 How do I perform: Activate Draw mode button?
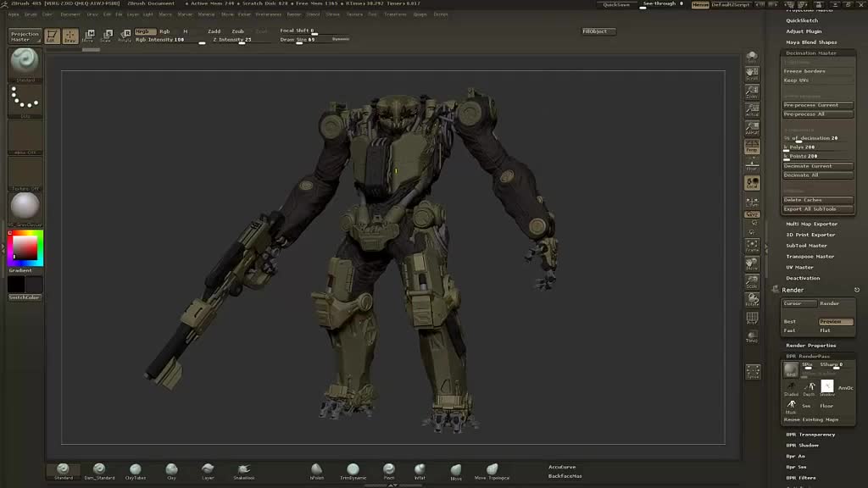[x=70, y=36]
